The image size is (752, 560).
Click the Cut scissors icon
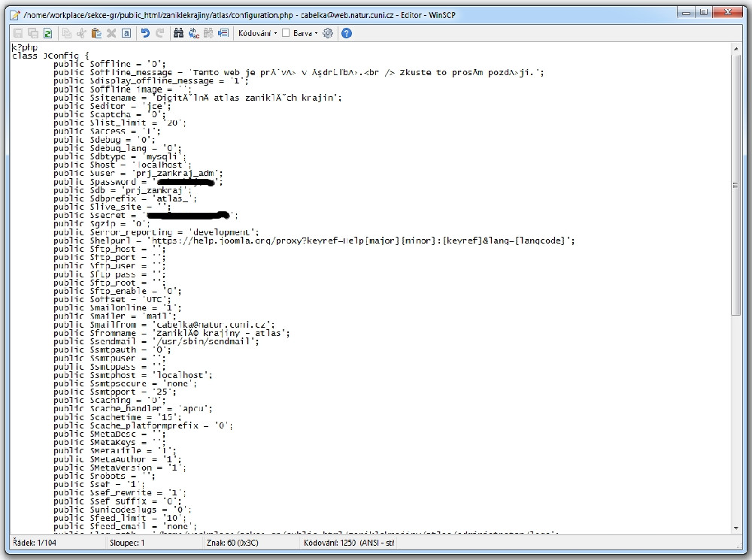(x=82, y=33)
